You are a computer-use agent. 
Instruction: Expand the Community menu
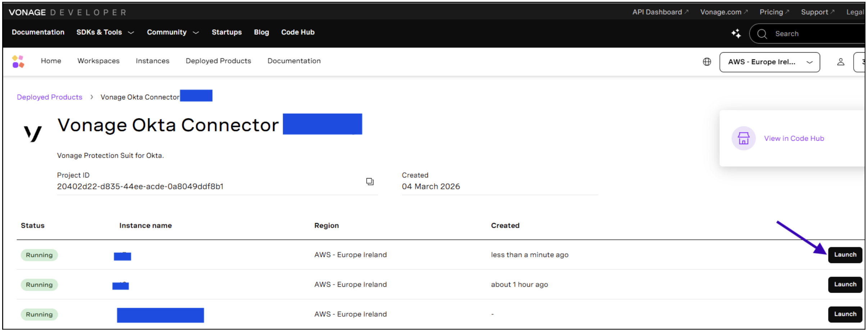tap(173, 32)
